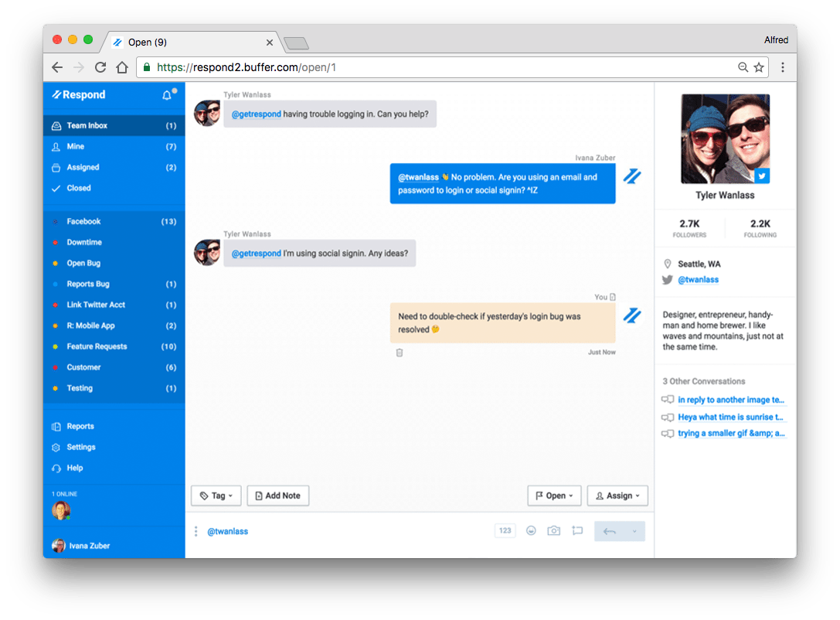Click in the reply text field

click(348, 531)
